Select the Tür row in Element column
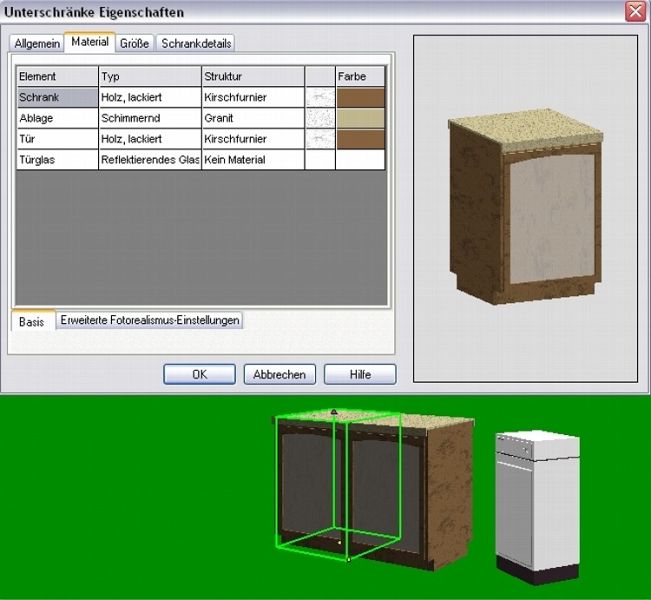651x600 pixels. click(x=57, y=139)
